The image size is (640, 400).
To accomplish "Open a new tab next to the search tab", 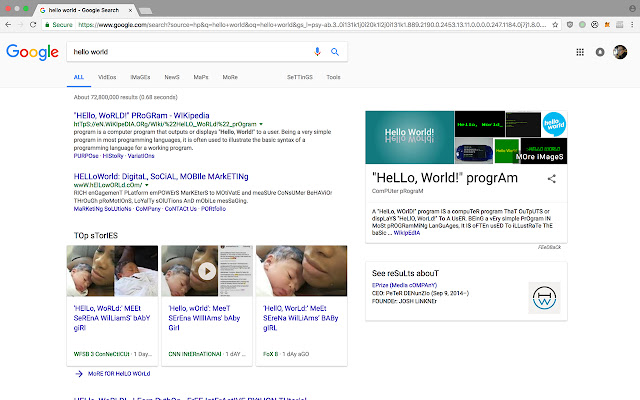I will (145, 11).
